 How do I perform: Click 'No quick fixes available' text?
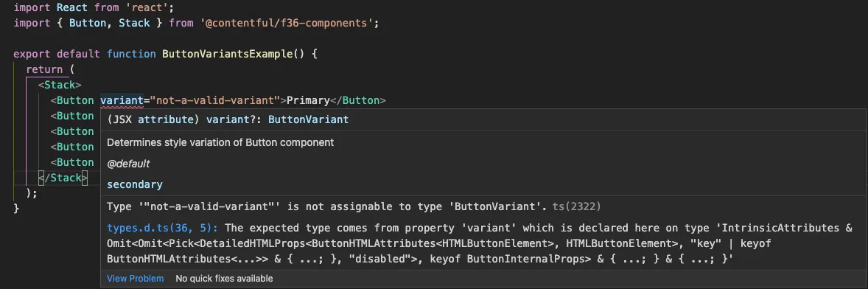[x=224, y=279]
